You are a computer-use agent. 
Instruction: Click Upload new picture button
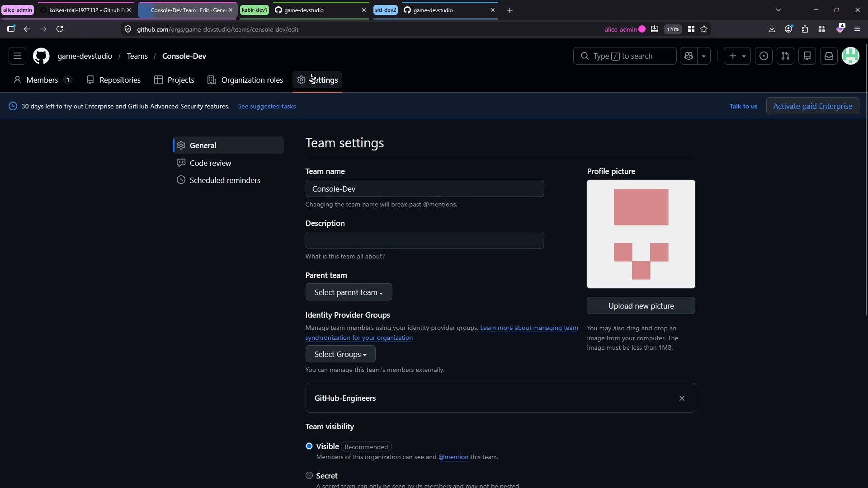point(641,306)
